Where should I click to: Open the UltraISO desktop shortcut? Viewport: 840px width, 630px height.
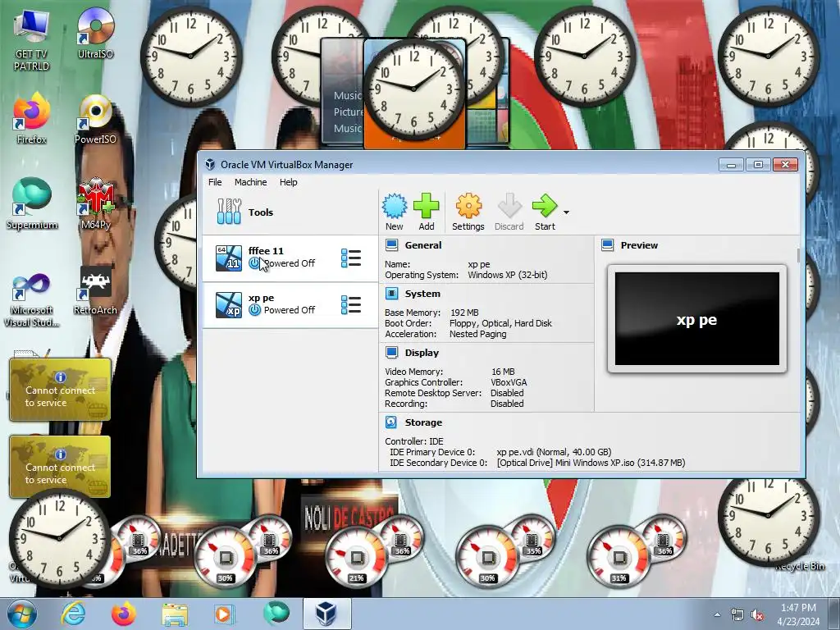point(95,34)
